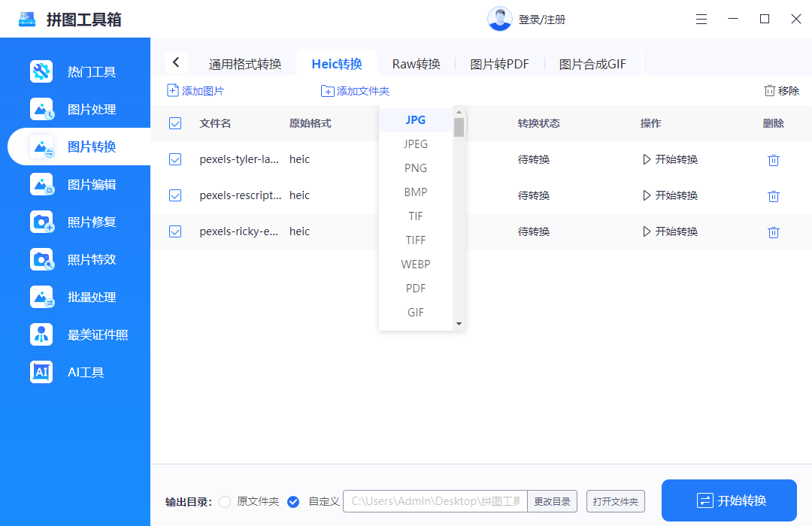Open the 照片修复 camera icon
Image resolution: width=812 pixels, height=526 pixels.
click(41, 222)
